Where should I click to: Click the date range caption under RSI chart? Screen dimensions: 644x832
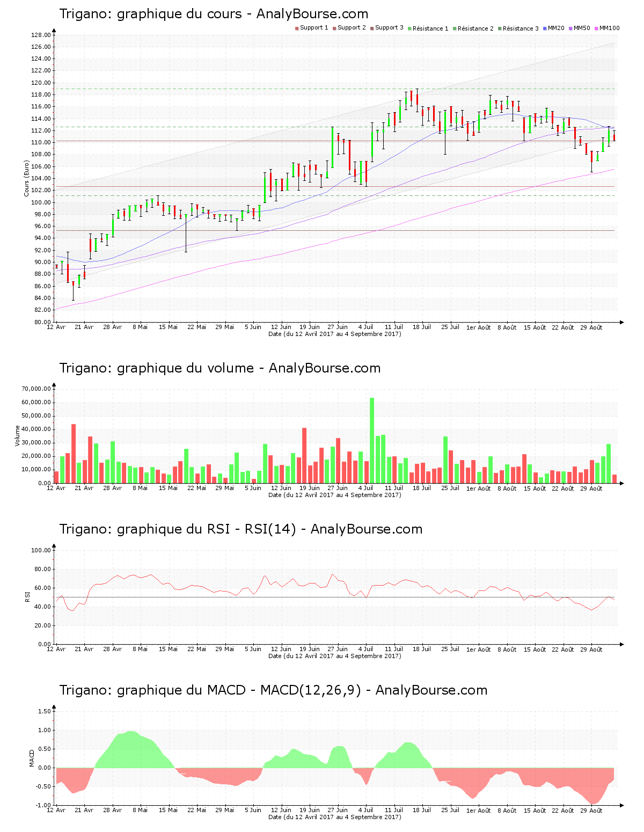click(334, 656)
